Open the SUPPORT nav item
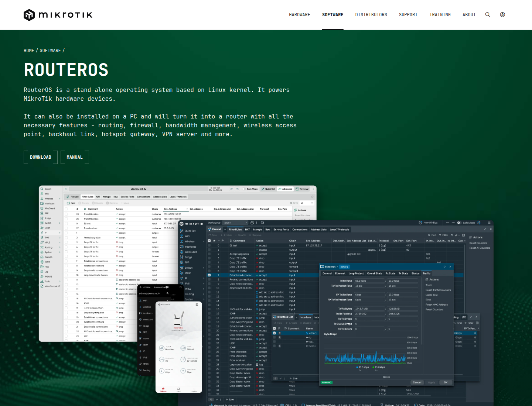Image resolution: width=532 pixels, height=406 pixels. (x=408, y=15)
